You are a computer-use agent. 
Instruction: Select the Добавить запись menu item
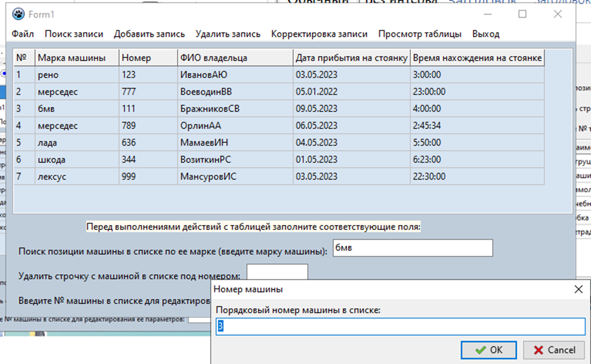(149, 34)
